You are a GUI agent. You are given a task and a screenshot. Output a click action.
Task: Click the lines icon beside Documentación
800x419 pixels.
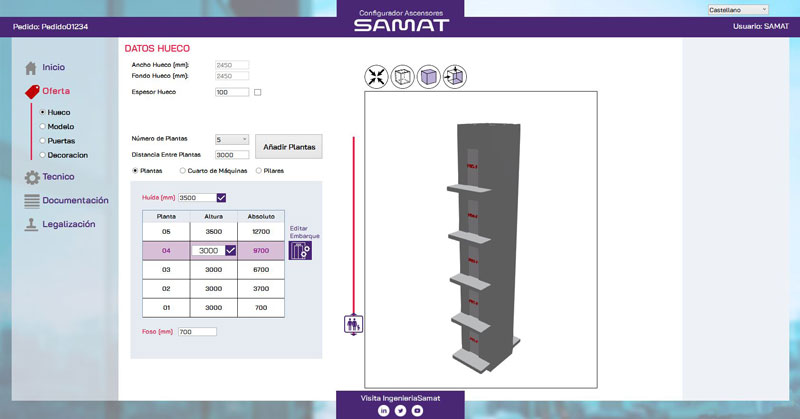pos(32,201)
